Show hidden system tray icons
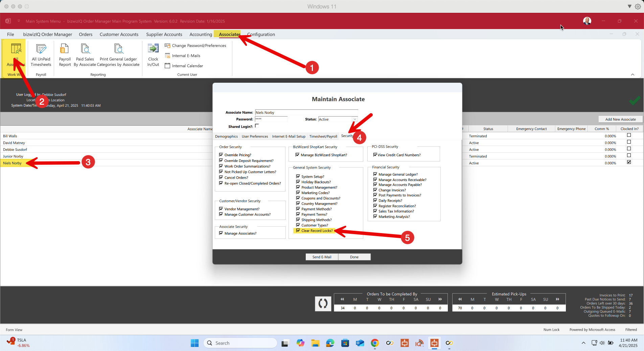Screen dimensions: 644x351 pyautogui.click(x=583, y=343)
